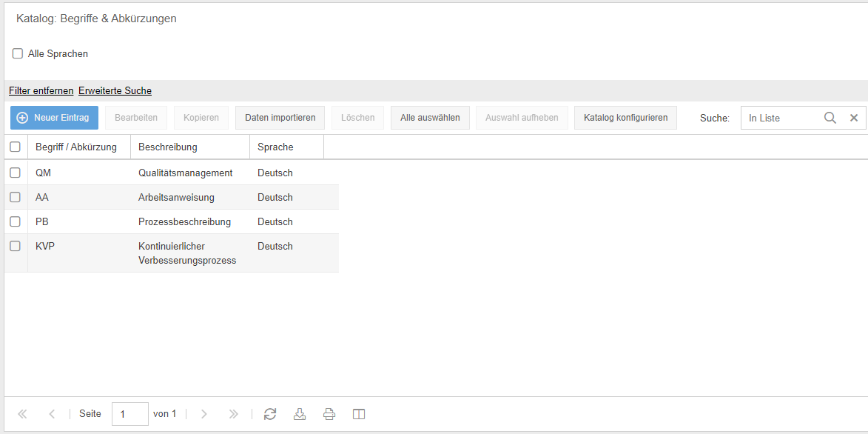Click the Katalog konfigurieren button
The height and width of the screenshot is (434, 868).
click(625, 118)
